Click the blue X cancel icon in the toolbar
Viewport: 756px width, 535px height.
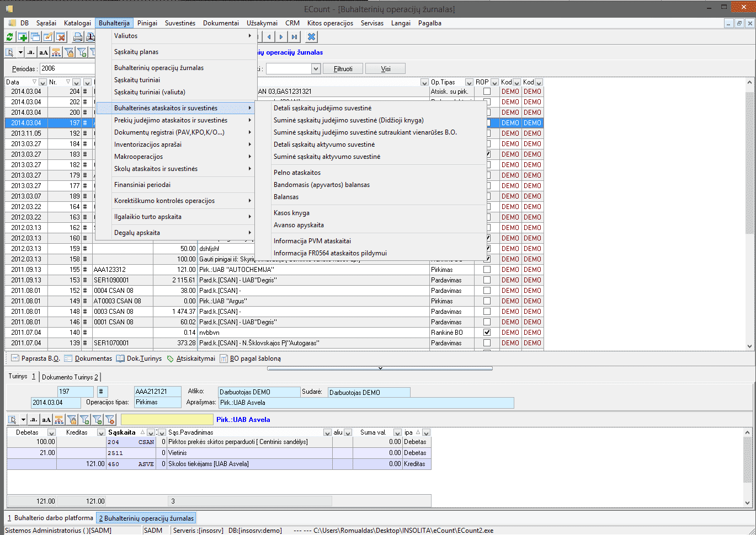312,37
